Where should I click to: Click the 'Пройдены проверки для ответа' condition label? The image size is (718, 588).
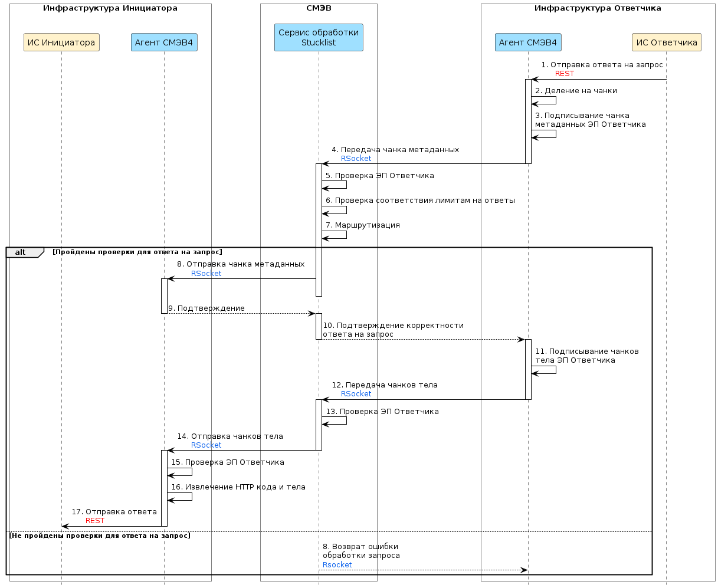[137, 252]
